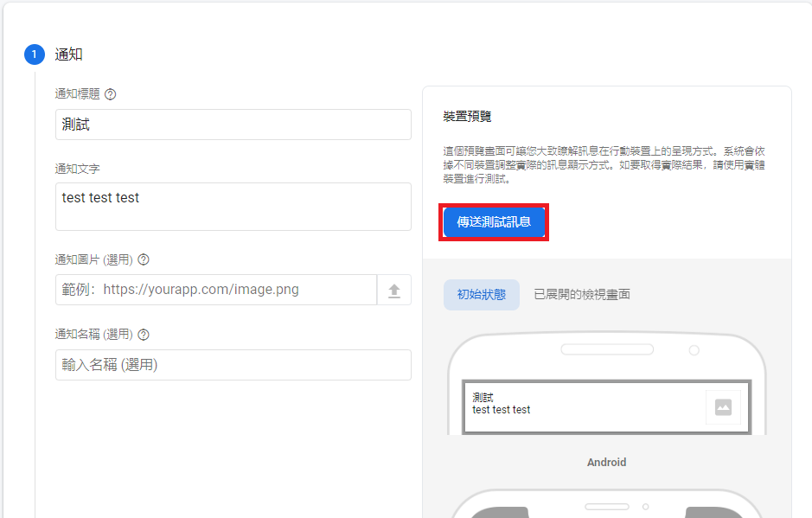Select the 初始狀態 preview tab

click(x=482, y=295)
